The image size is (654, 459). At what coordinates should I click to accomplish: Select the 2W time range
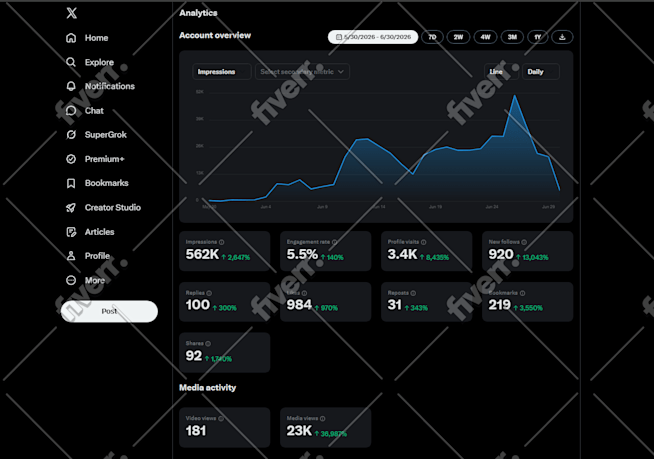[458, 37]
